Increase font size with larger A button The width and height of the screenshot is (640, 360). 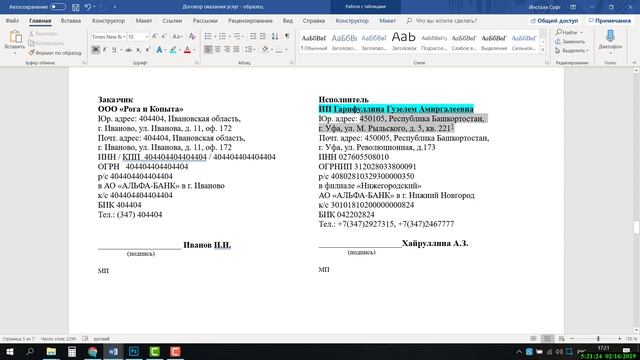click(x=155, y=36)
